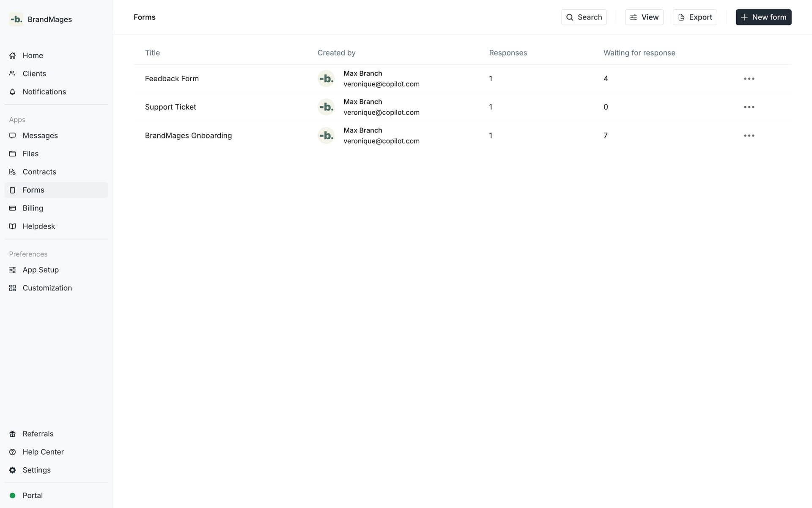The width and height of the screenshot is (812, 508).
Task: Open the Feedback Form title
Action: (x=172, y=79)
